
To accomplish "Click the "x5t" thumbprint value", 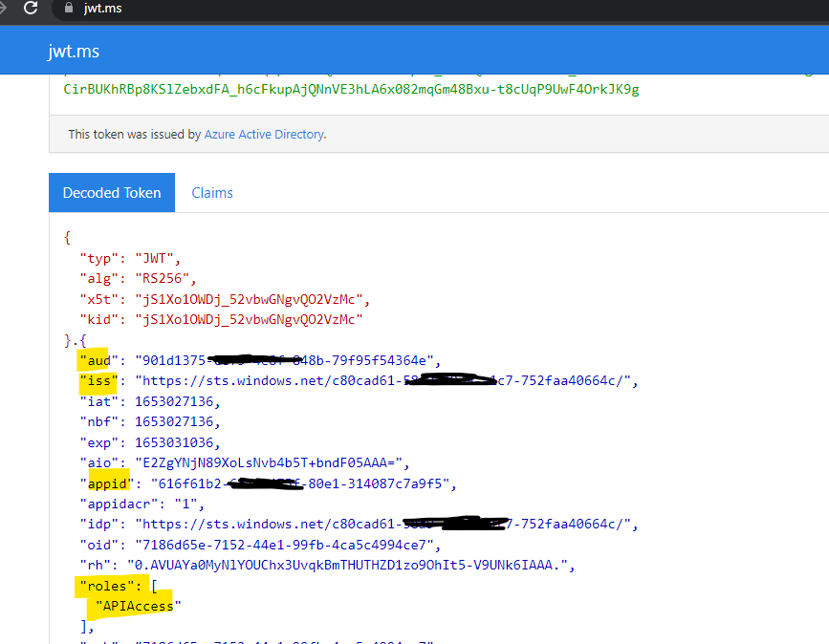I will coord(249,300).
